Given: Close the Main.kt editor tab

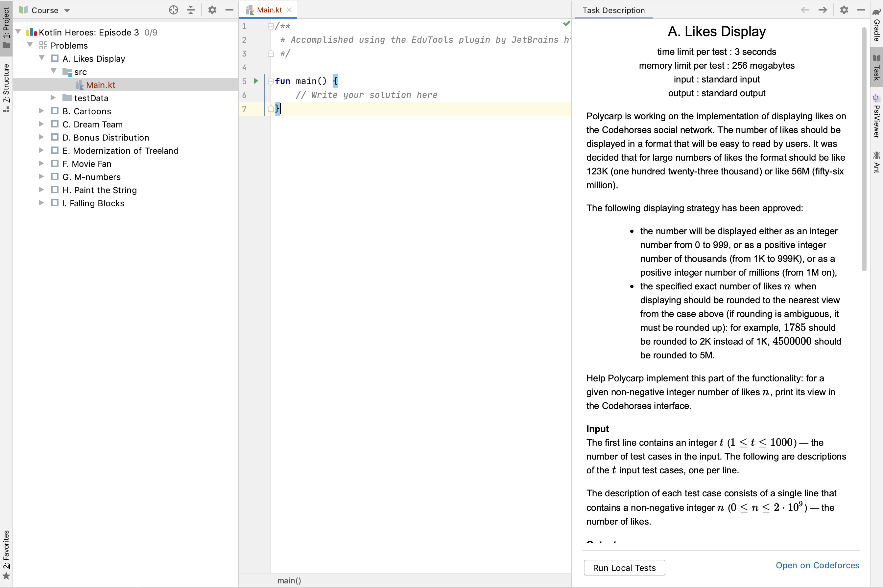Looking at the screenshot, I should [x=289, y=10].
